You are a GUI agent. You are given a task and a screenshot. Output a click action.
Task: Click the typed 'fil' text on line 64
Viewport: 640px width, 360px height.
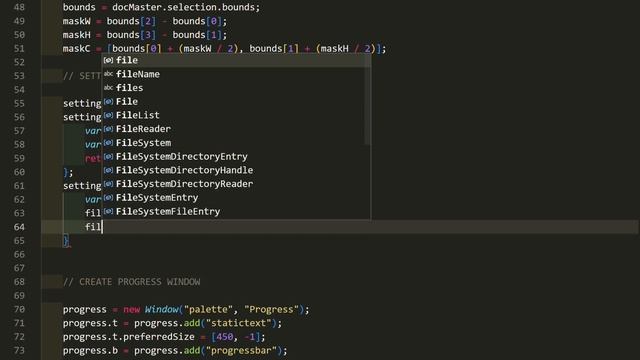(x=93, y=227)
